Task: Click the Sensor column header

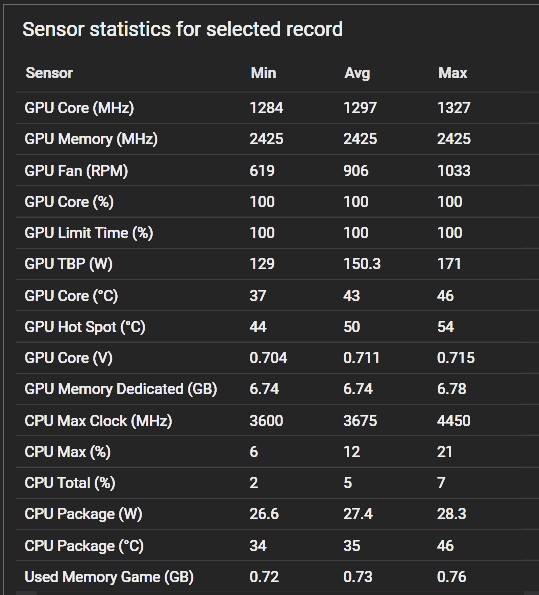Action: click(49, 73)
